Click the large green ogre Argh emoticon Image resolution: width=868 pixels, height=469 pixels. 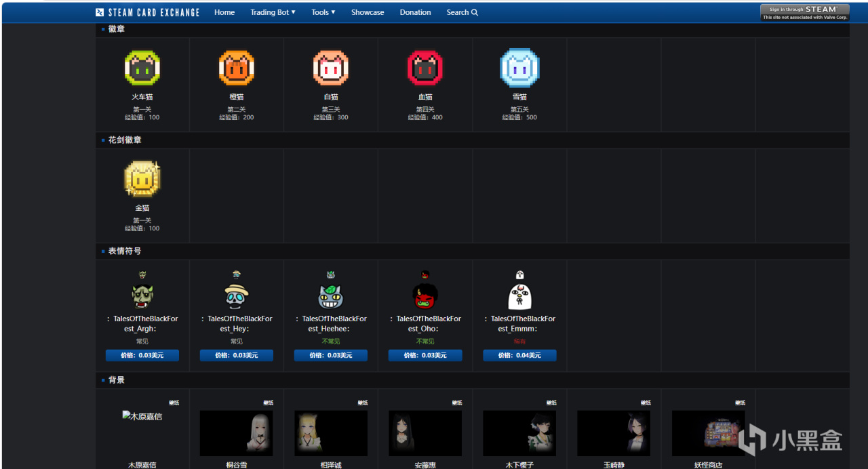[142, 297]
